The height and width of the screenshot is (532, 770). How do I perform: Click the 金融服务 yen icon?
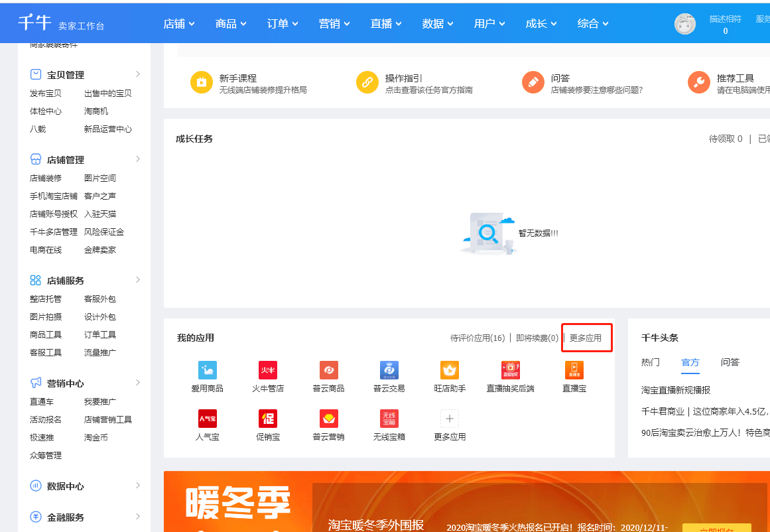click(36, 517)
